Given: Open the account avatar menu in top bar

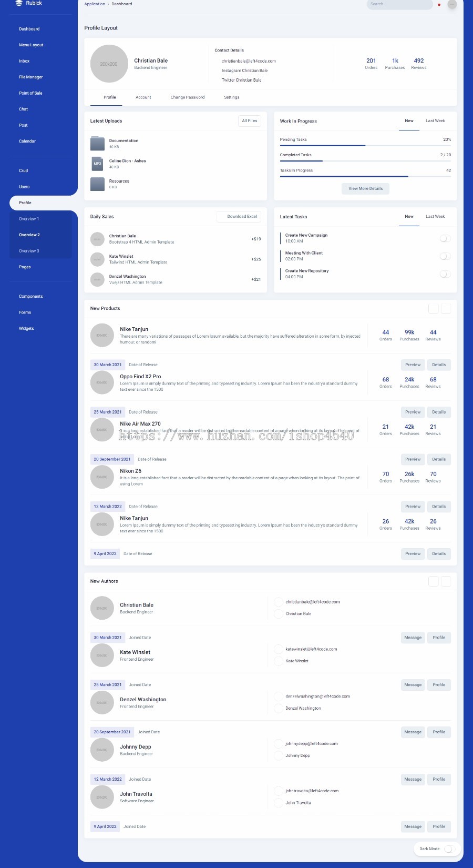Looking at the screenshot, I should click(x=452, y=4).
